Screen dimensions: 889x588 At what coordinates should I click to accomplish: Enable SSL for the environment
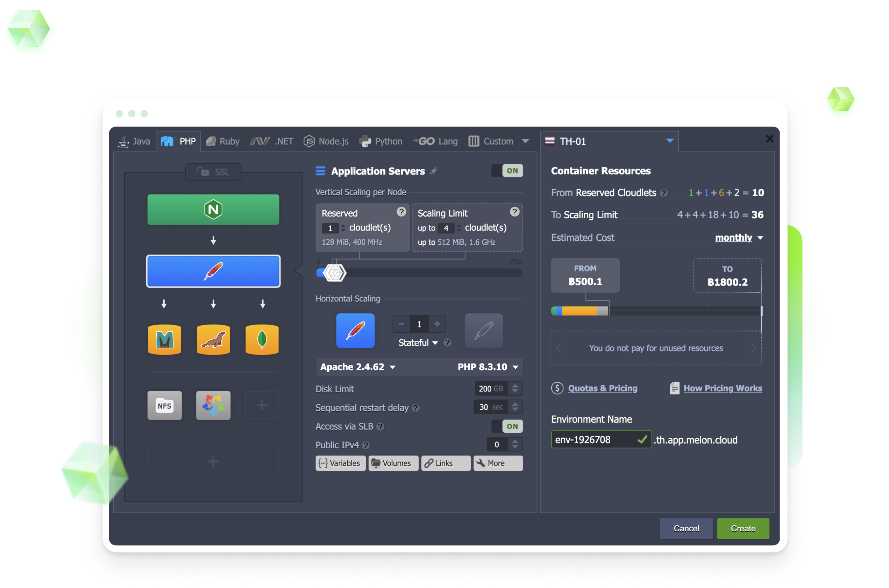213,172
